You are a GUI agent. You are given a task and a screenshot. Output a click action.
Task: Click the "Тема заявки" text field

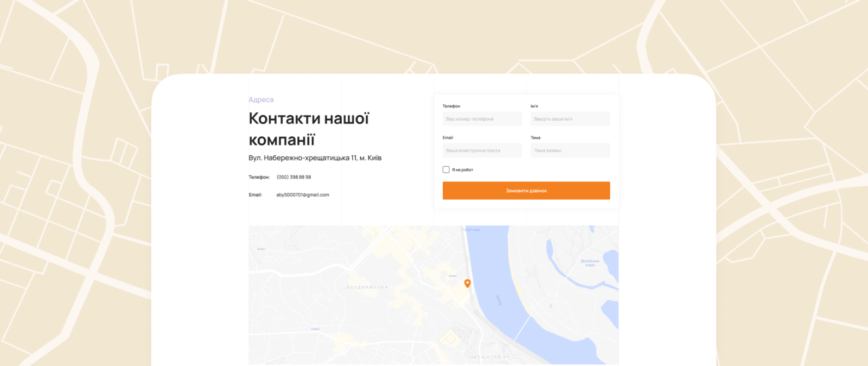[x=570, y=150]
